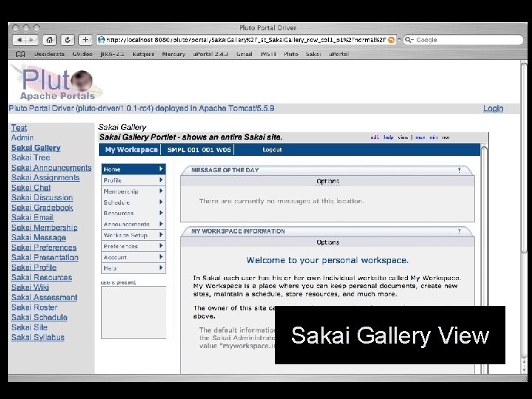The image size is (532, 399).
Task: Open the Sakai Assessment link
Action: coord(44,298)
